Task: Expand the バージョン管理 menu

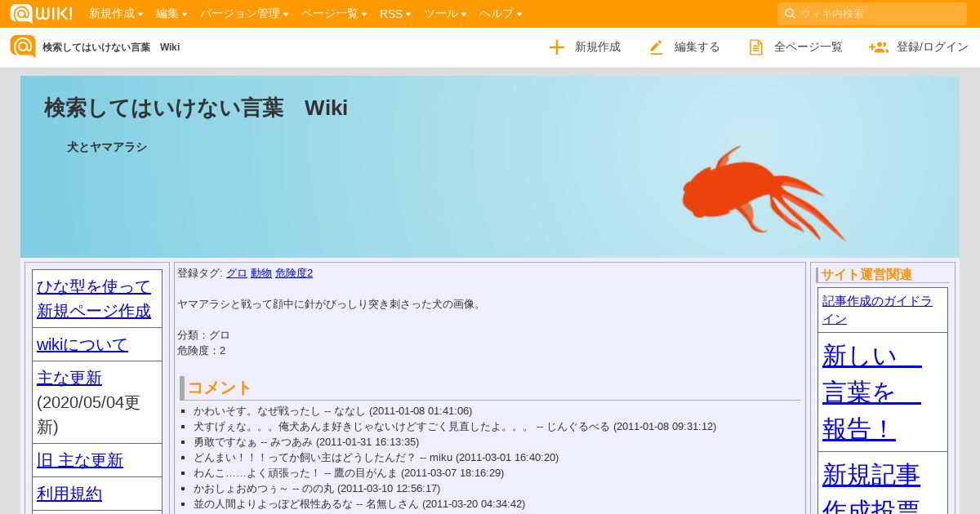Action: click(244, 14)
